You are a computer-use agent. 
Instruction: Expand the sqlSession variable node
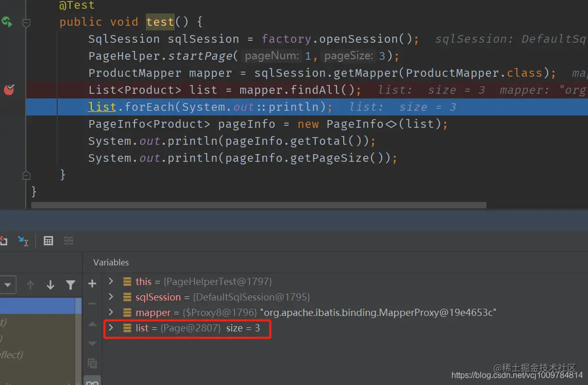(x=111, y=297)
